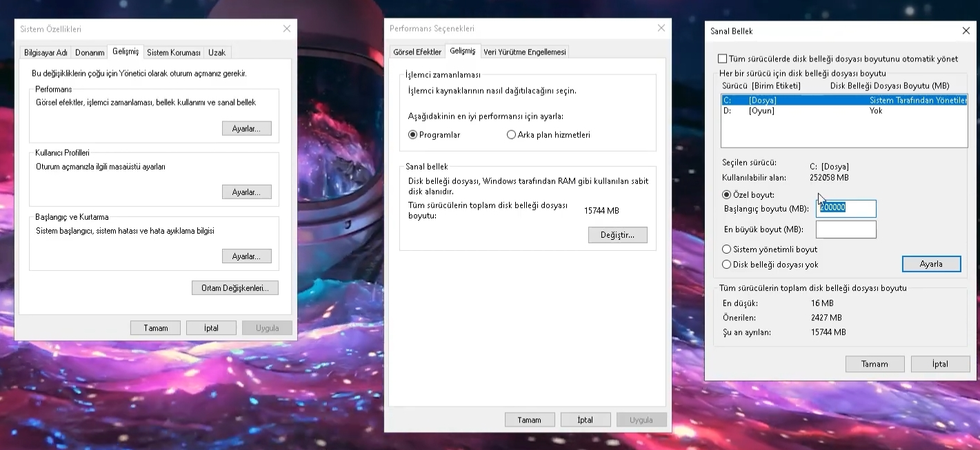Click the Başlangıç boyutu input field
Image resolution: width=980 pixels, height=450 pixels.
[x=846, y=209]
